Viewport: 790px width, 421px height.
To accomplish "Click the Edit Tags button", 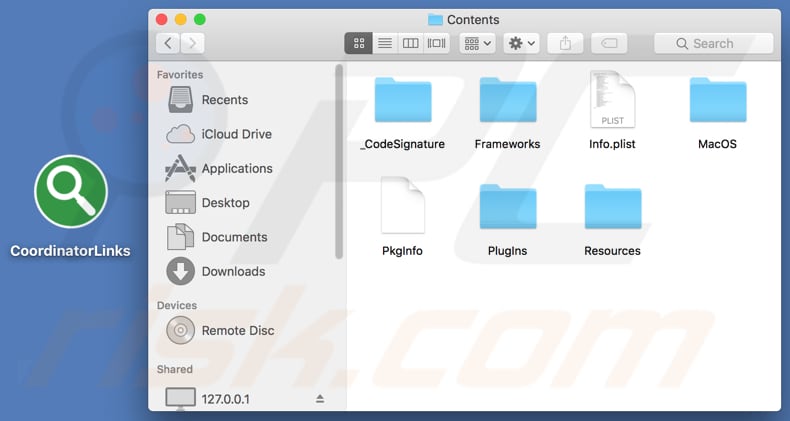I will [x=609, y=43].
